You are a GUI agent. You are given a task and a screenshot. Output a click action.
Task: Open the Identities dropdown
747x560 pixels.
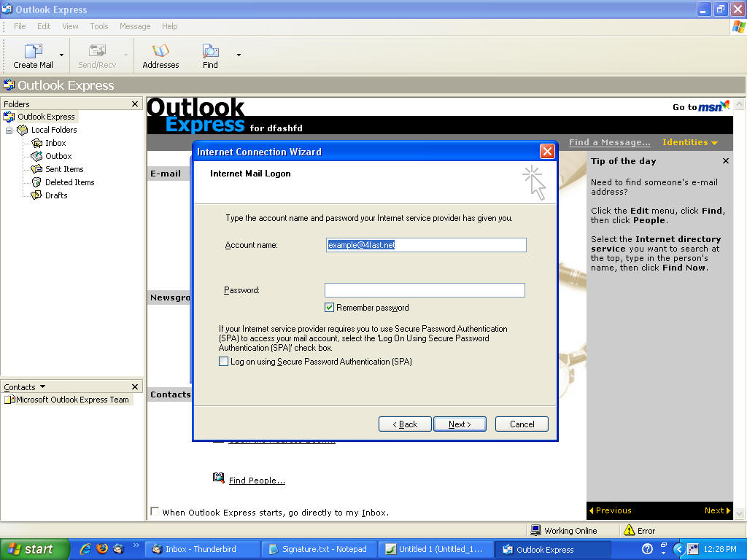(690, 142)
